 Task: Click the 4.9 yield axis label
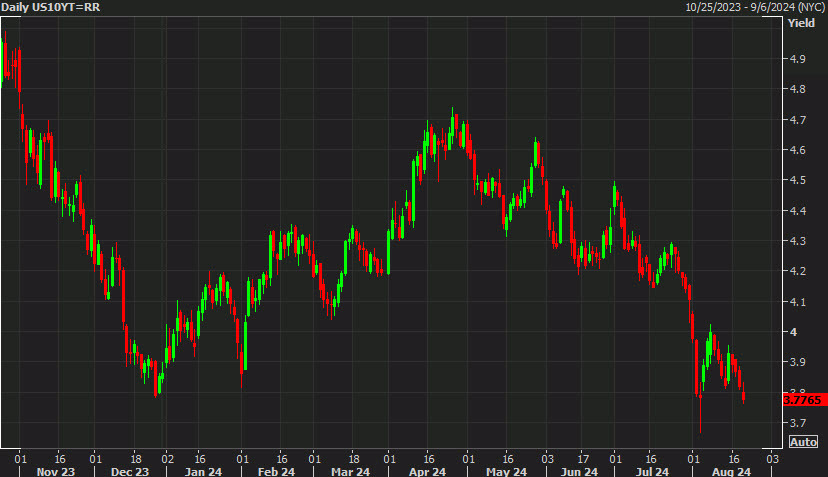click(x=797, y=59)
